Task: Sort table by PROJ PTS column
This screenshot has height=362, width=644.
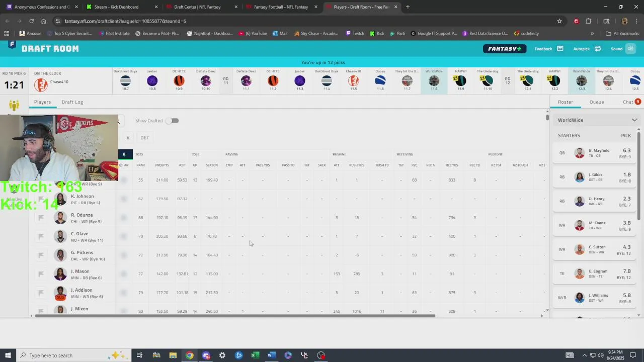Action: (x=162, y=165)
